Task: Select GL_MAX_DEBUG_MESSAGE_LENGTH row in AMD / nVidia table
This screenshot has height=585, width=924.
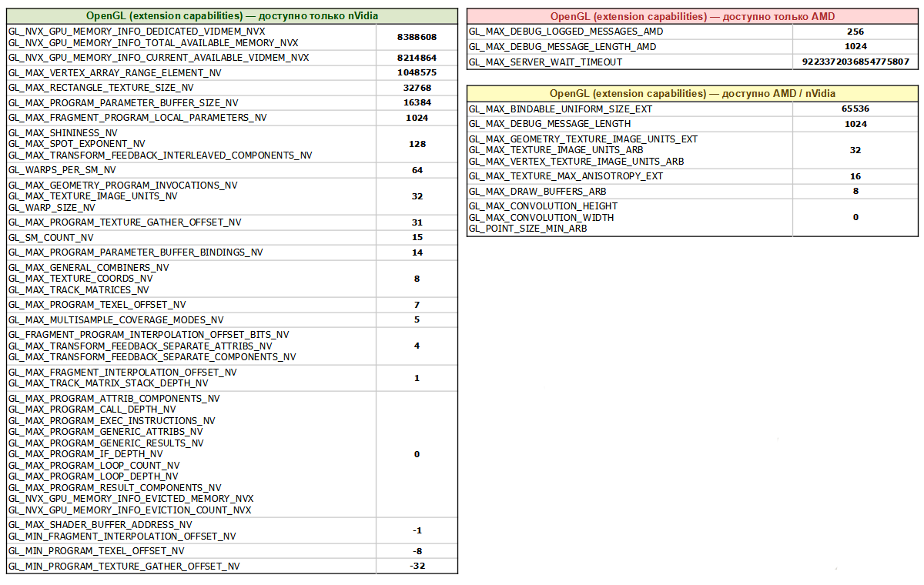Action: tap(692, 124)
